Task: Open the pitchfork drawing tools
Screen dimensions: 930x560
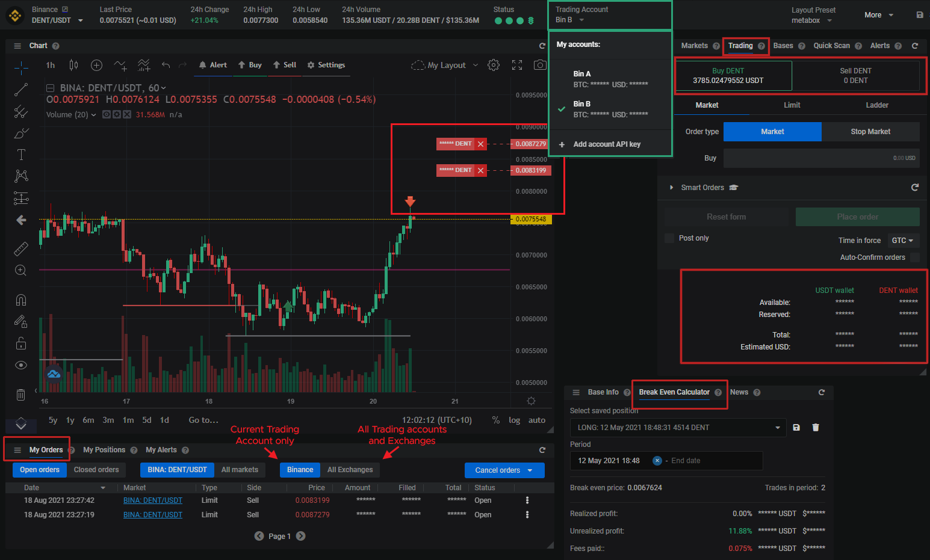Action: pos(21,111)
